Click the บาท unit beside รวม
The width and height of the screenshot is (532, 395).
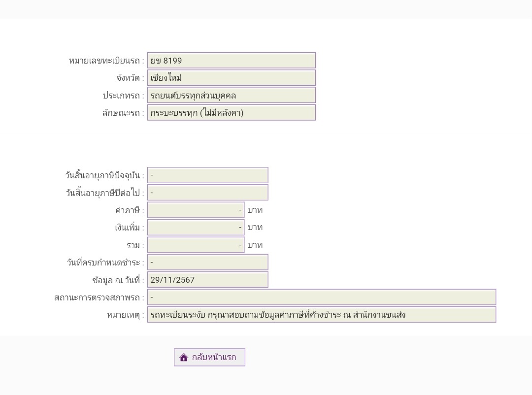[255, 245]
